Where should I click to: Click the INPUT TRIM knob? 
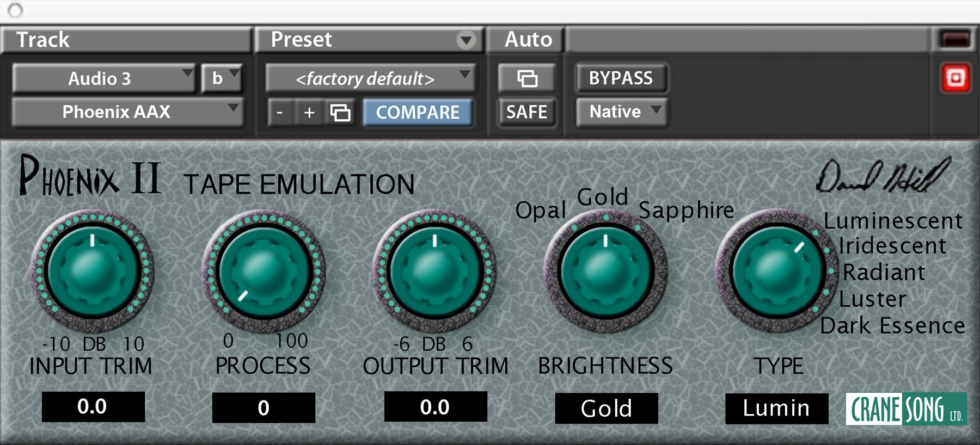tap(92, 271)
